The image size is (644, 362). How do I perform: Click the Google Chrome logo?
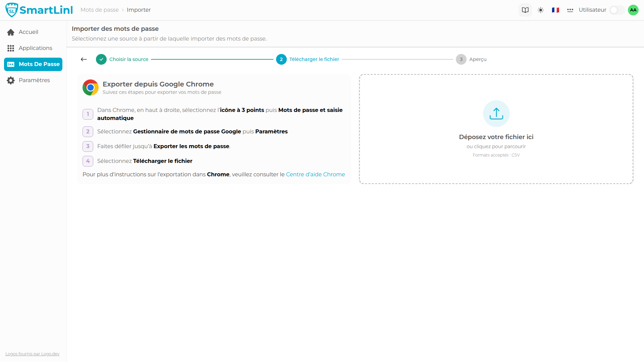click(91, 87)
